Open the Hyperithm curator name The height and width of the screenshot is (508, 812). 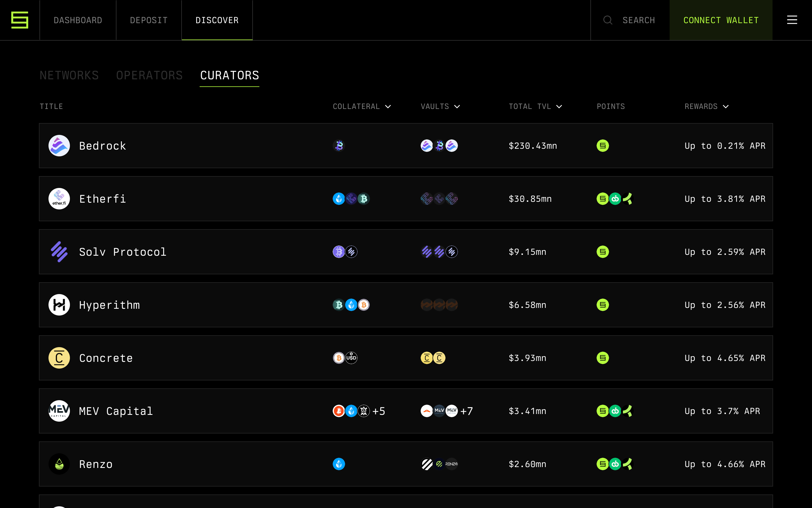(109, 305)
